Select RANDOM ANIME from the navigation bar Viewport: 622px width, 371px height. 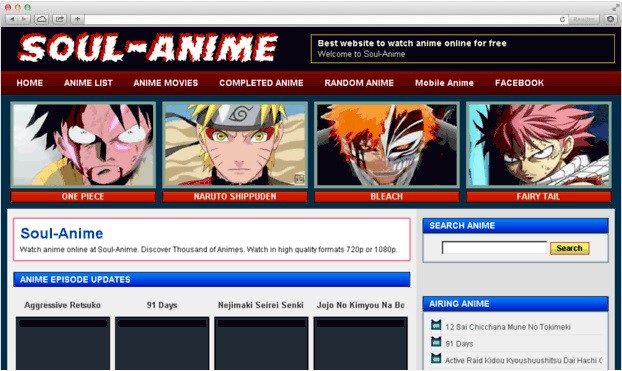[x=359, y=83]
